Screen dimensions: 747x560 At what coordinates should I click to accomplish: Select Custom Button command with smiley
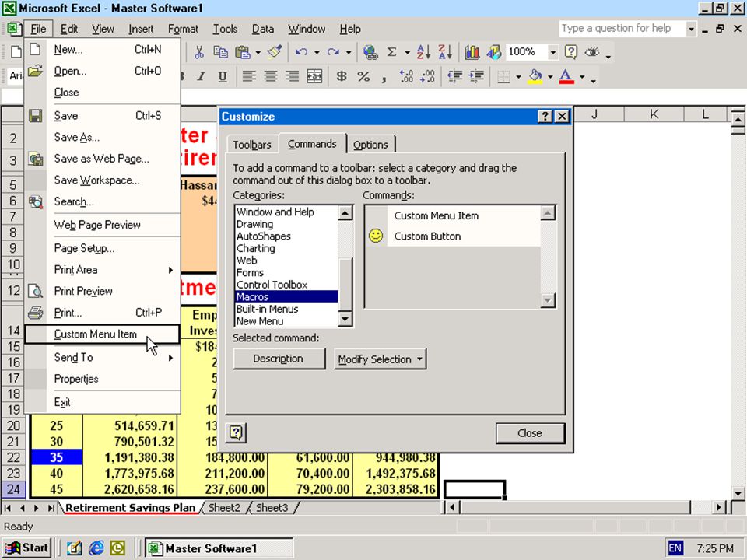coord(453,236)
